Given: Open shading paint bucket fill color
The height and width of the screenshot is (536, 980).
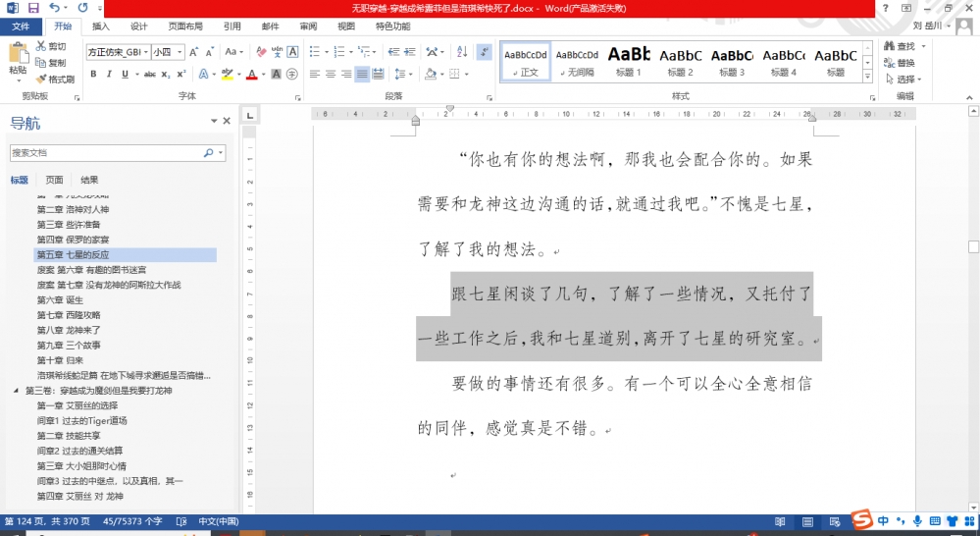Looking at the screenshot, I should tap(431, 74).
